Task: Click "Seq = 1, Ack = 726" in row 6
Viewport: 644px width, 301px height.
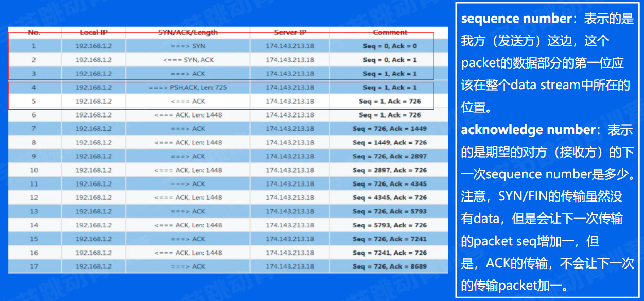Action: pyautogui.click(x=390, y=115)
